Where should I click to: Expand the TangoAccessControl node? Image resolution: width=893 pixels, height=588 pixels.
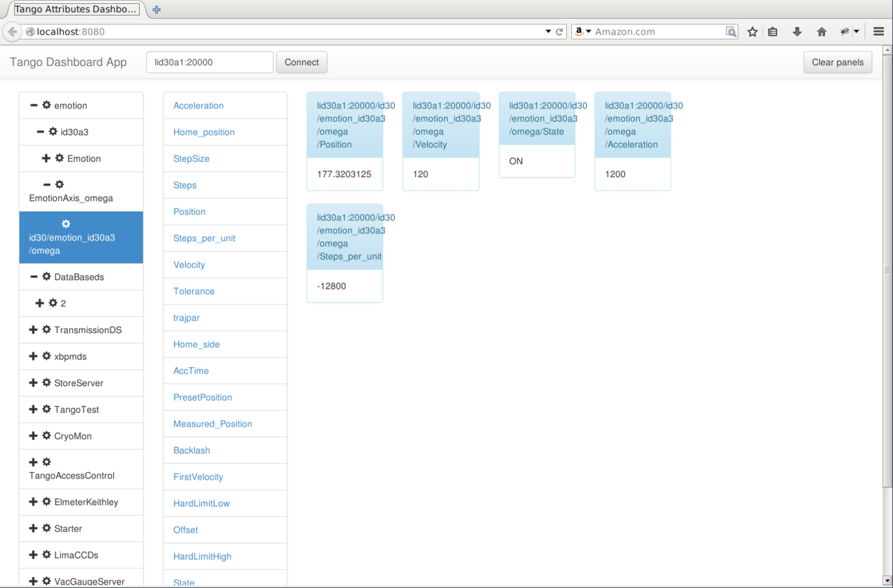33,462
